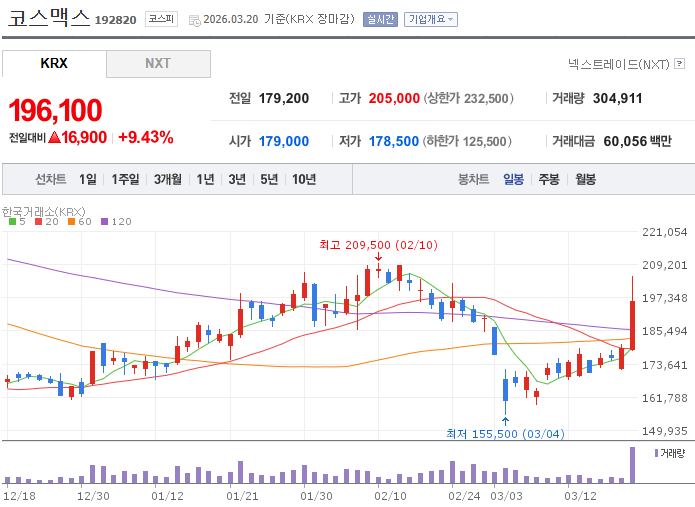
Task: Click the +9.43% change percentage
Action: [146, 137]
